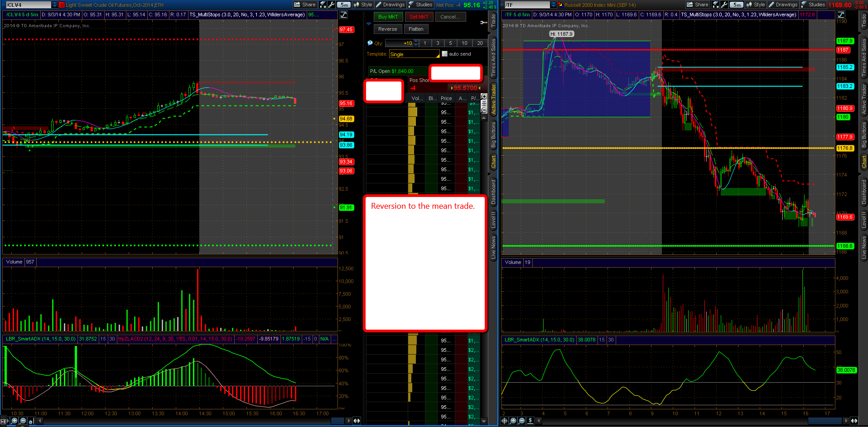Change the 5m timeframe on /CLV4 chart
The image size is (868, 427).
(x=344, y=5)
